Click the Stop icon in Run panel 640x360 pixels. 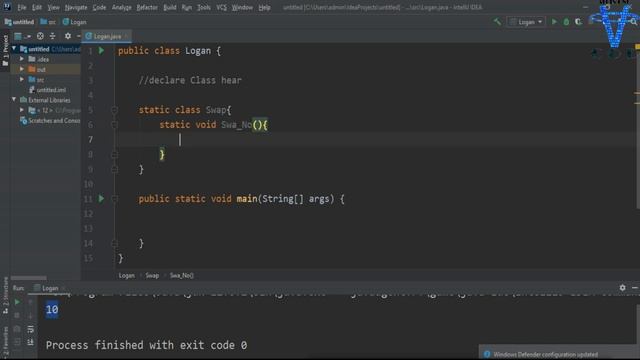coord(17,316)
